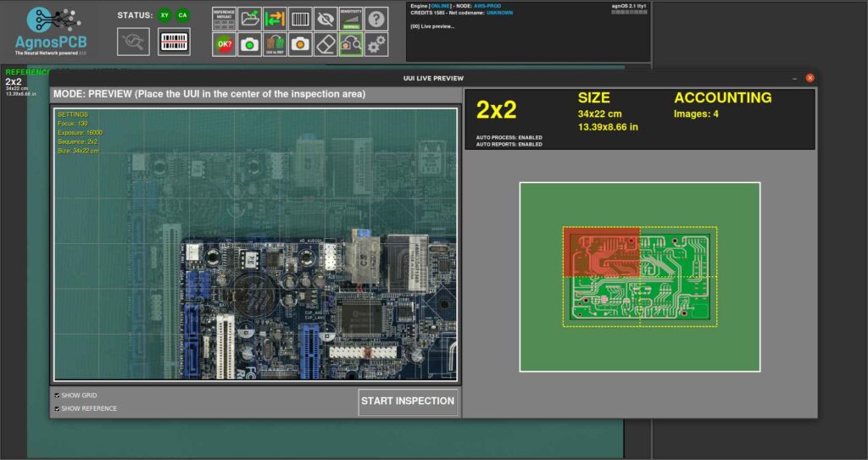Click the UUI to REF icon
The height and width of the screenshot is (460, 868).
[275, 44]
